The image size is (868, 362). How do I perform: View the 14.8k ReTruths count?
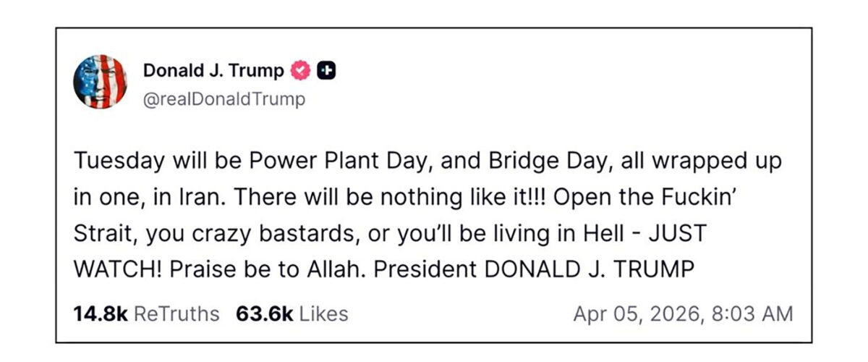(x=101, y=314)
